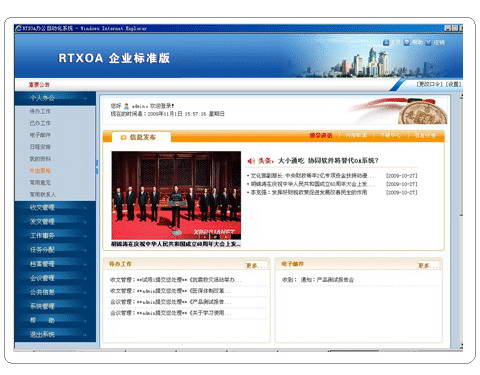Open 电子邮件 in the sidebar
Viewport: 480px width, 375px height.
coord(40,135)
